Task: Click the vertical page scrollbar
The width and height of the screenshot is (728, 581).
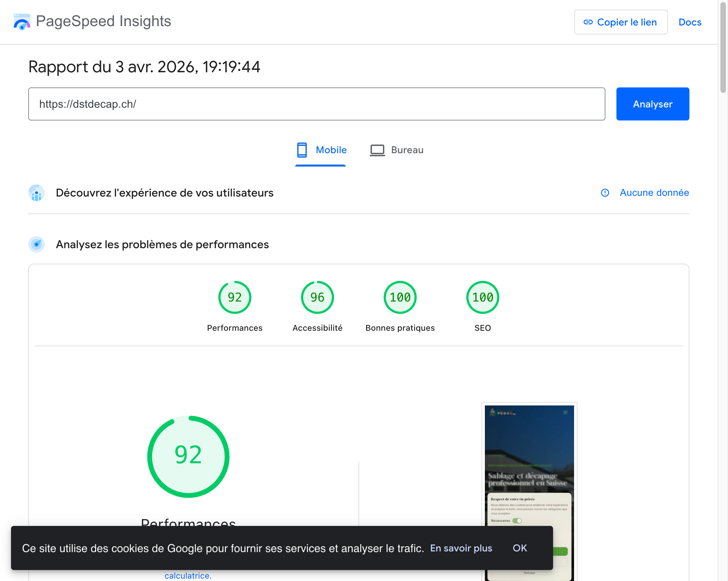Action: click(723, 48)
